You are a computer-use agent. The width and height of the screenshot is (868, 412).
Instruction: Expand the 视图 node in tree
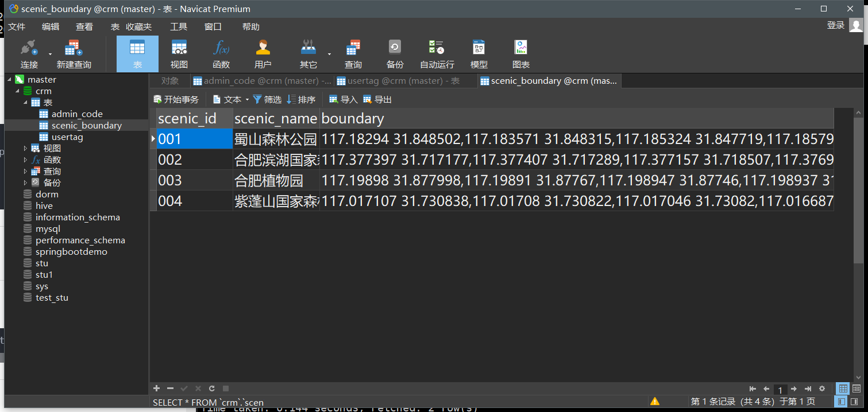(25, 148)
